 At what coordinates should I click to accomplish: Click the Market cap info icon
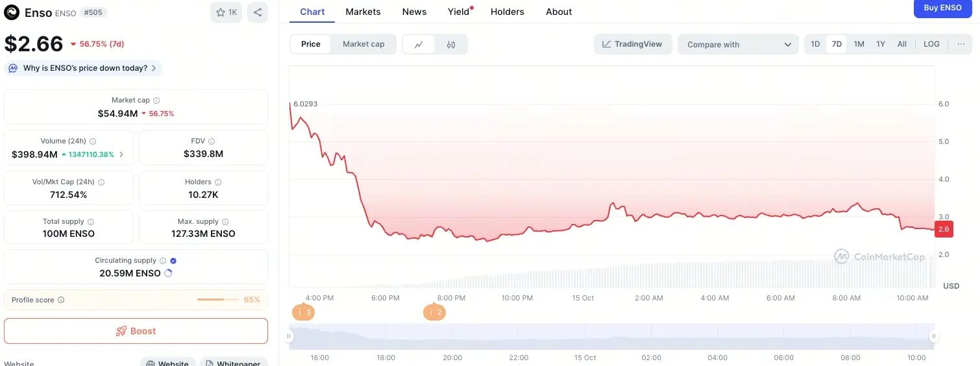(x=156, y=101)
